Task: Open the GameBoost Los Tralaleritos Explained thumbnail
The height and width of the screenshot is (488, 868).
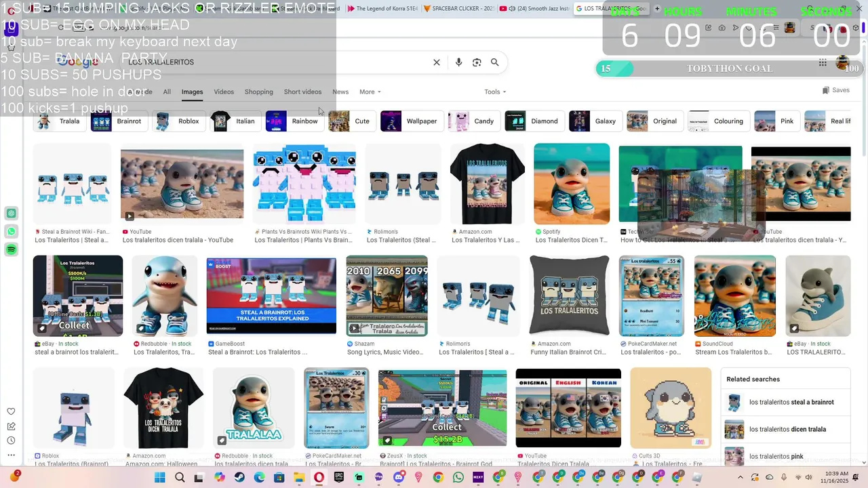Action: [271, 296]
